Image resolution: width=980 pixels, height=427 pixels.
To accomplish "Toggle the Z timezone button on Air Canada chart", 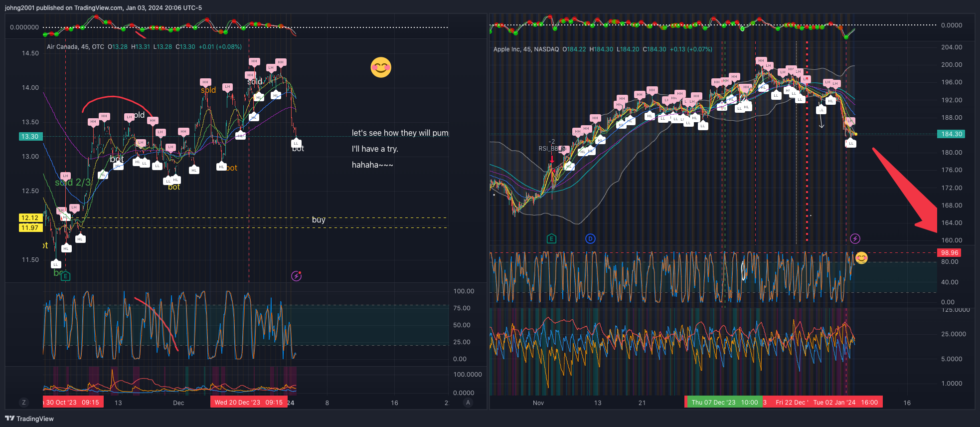I will point(24,403).
